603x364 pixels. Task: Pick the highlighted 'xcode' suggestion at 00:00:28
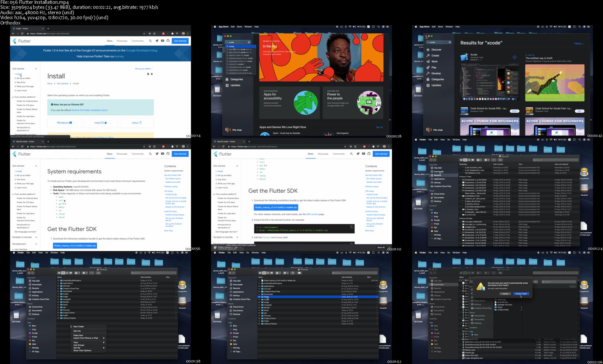coord(241,46)
